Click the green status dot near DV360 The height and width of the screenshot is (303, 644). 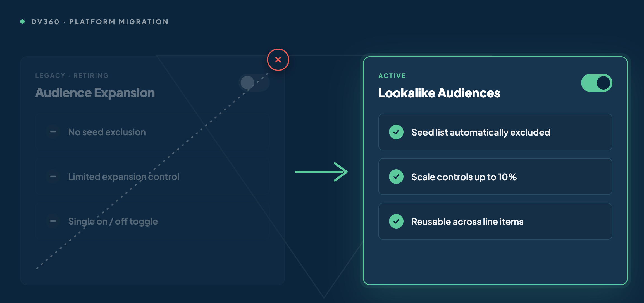tap(22, 21)
